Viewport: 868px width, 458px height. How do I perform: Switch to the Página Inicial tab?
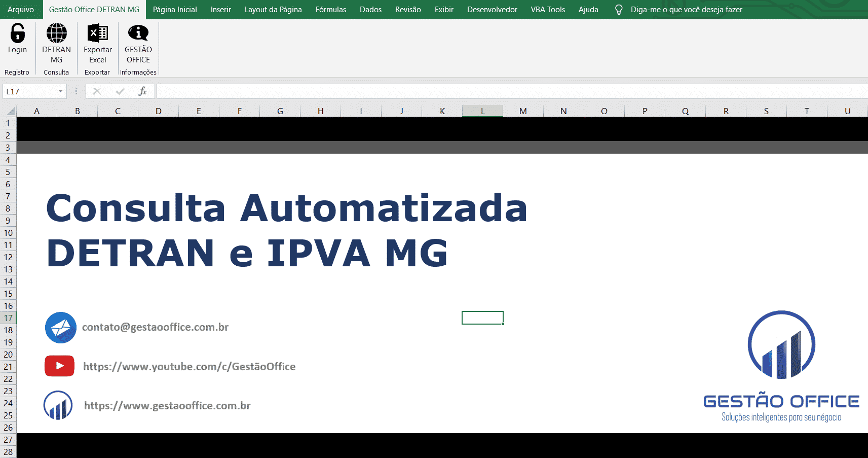[x=175, y=10]
